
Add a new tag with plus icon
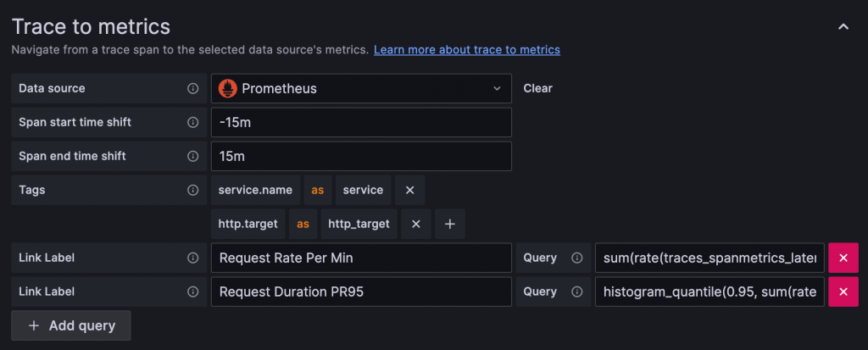[x=450, y=224]
